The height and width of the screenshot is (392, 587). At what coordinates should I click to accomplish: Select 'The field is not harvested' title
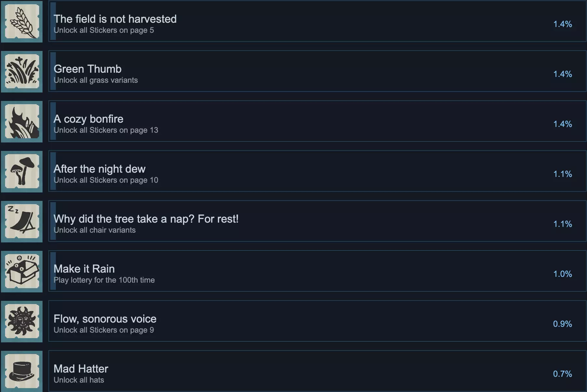115,19
